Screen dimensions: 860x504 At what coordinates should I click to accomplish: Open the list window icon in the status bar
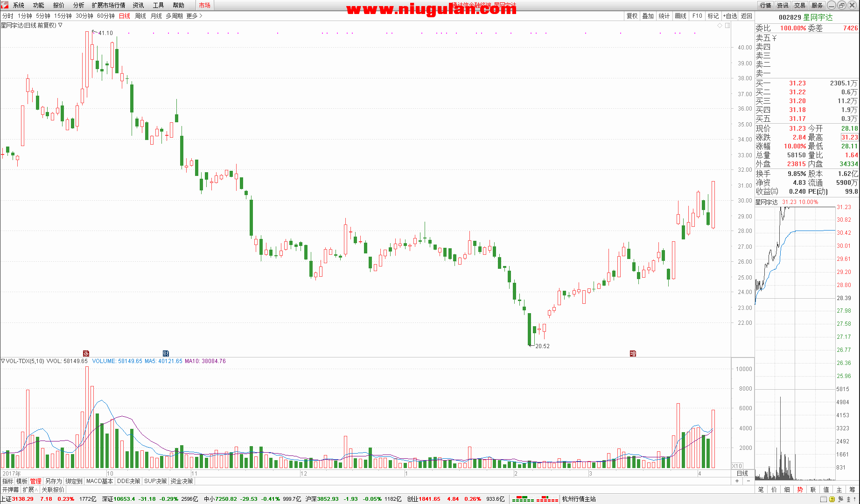tap(824, 499)
